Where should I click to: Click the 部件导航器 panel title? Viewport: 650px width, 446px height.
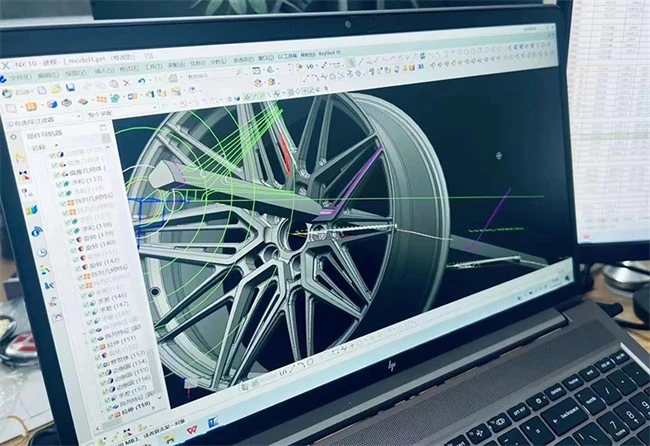pos(45,134)
